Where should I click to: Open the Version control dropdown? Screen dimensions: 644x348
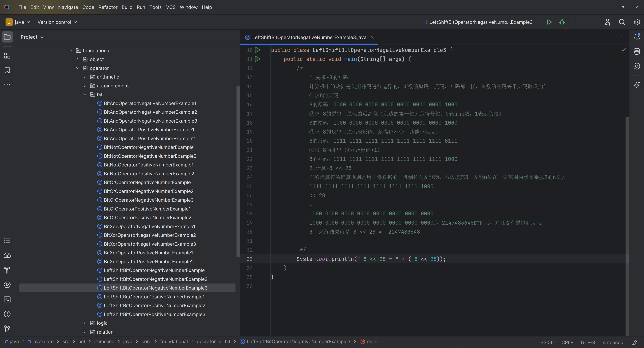click(57, 22)
